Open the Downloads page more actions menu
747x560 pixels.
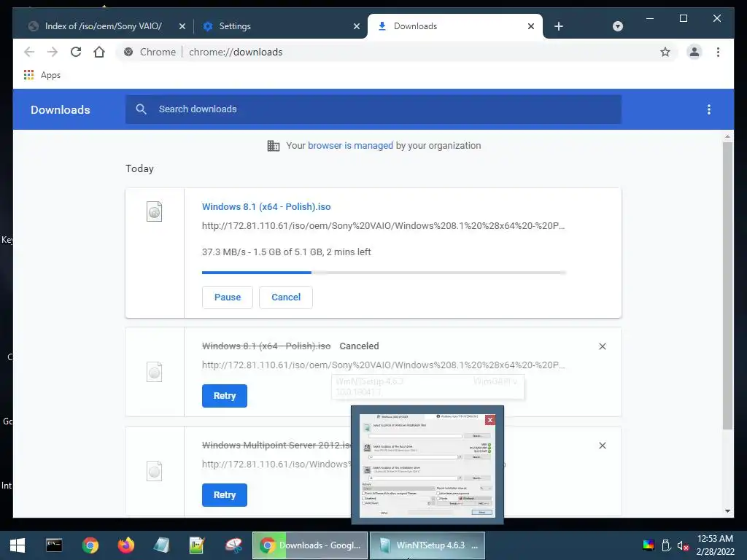pos(709,109)
